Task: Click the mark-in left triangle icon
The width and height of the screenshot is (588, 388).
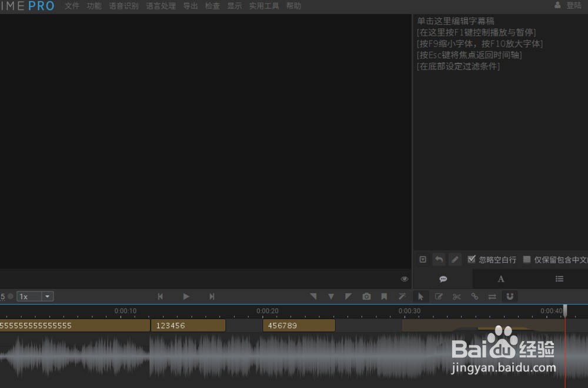Action: point(313,296)
